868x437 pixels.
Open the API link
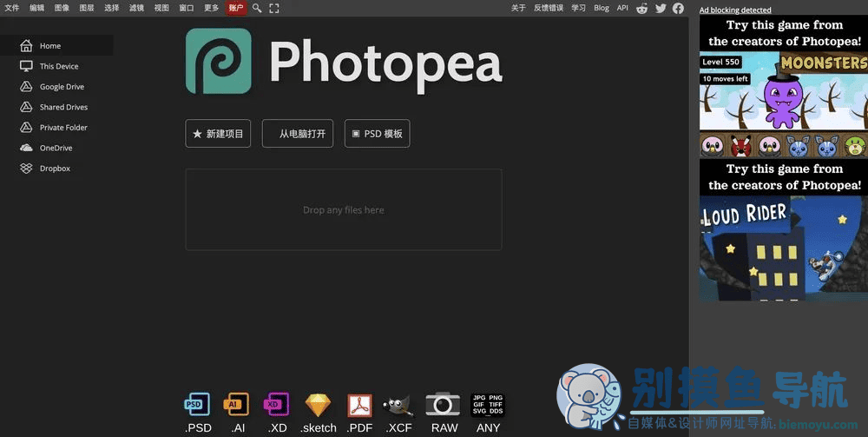(622, 8)
